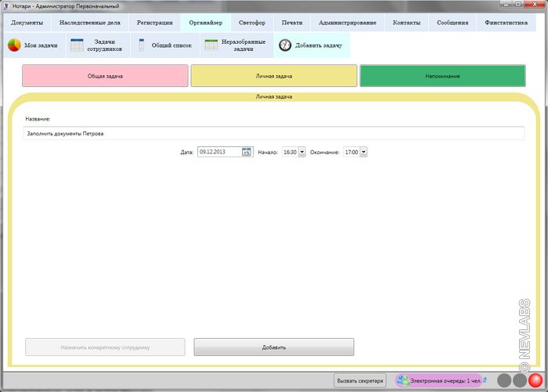Screen dimensions: 548x392
Task: Click the Добавить задачу clock icon
Action: pyautogui.click(x=285, y=45)
